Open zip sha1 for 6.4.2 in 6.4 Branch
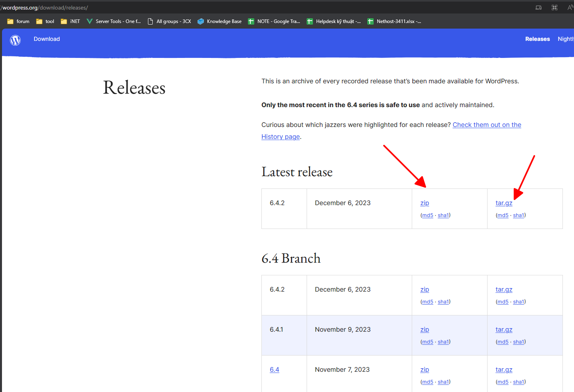This screenshot has width=574, height=392. 443,302
